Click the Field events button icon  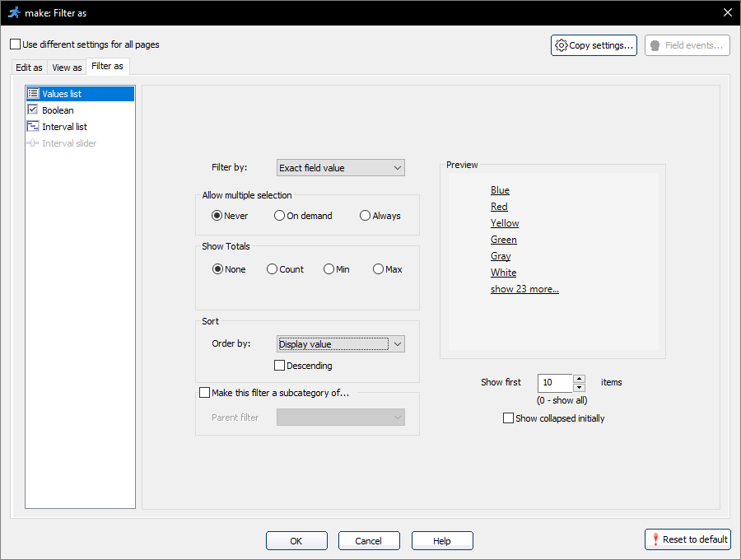click(655, 45)
